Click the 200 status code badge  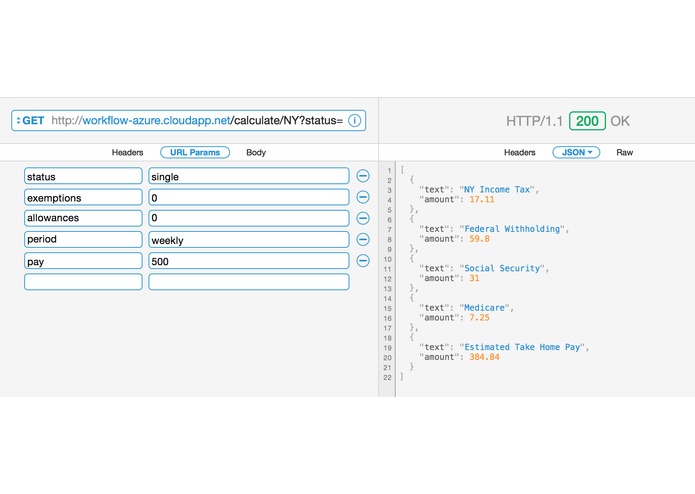(587, 121)
